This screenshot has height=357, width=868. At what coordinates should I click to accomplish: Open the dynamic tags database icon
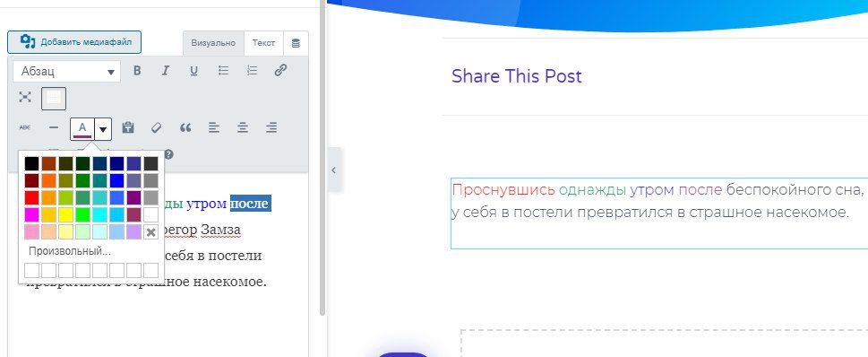296,43
